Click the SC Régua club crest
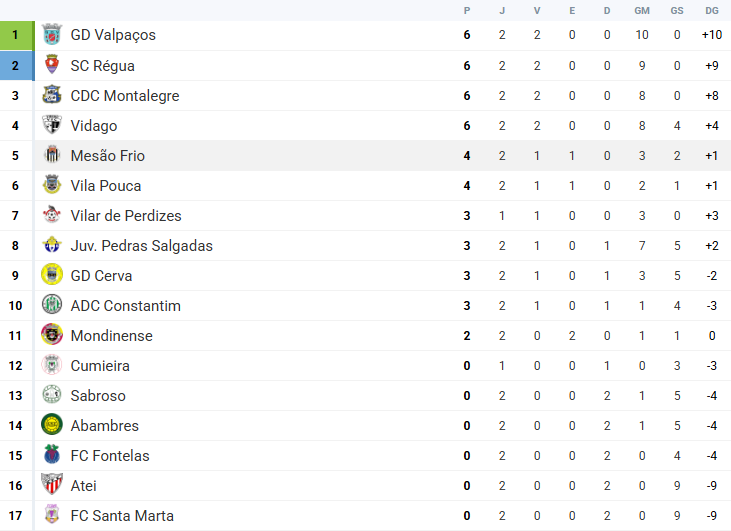The height and width of the screenshot is (531, 731). 52,65
